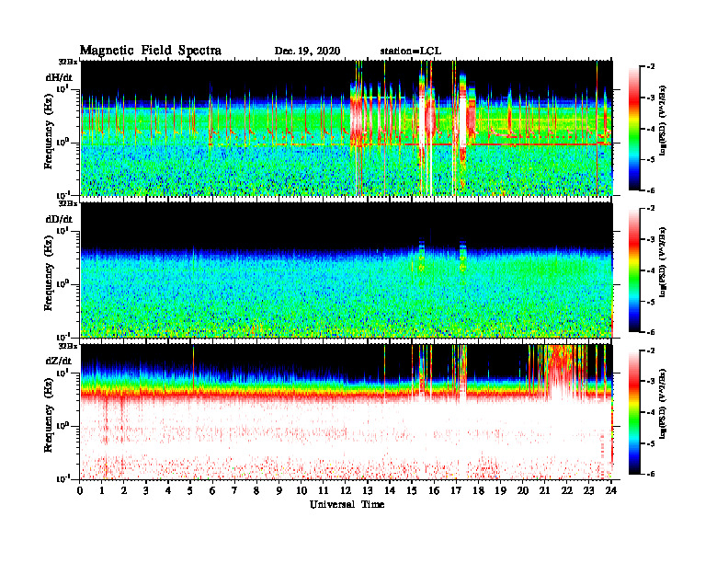Image resolution: width=728 pixels, height=563 pixels.
Task: Click hour "5" on the Universal Time axis
Action: click(x=190, y=490)
